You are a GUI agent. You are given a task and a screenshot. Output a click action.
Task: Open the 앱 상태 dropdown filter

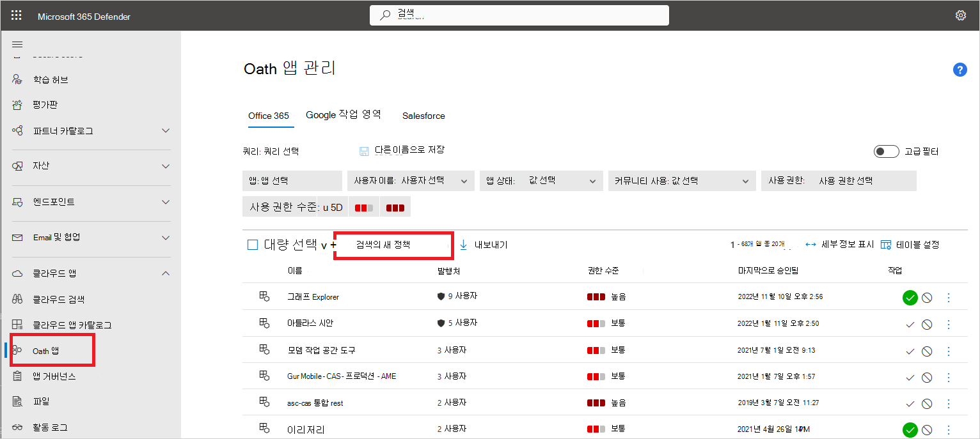[541, 181]
